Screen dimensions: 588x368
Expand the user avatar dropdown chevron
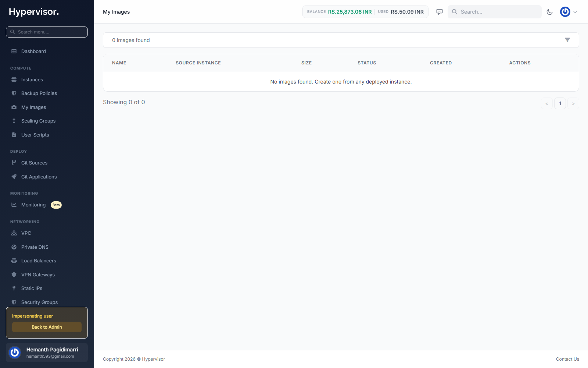575,12
